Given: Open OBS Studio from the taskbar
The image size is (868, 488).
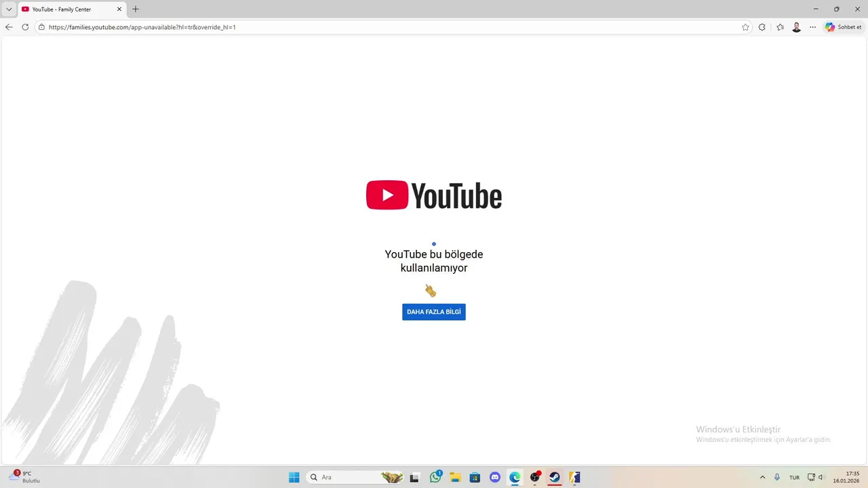Looking at the screenshot, I should 535,477.
